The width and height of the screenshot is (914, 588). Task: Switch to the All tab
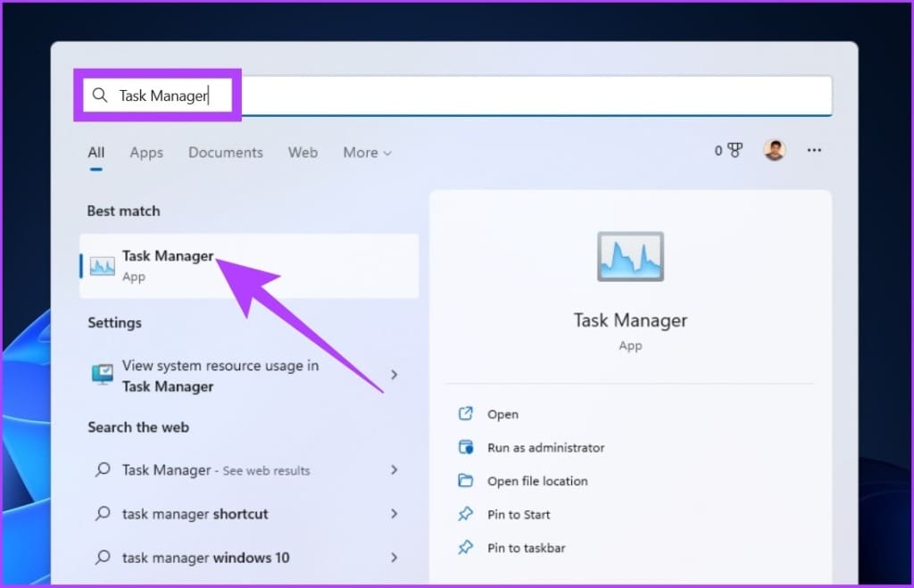pyautogui.click(x=96, y=153)
